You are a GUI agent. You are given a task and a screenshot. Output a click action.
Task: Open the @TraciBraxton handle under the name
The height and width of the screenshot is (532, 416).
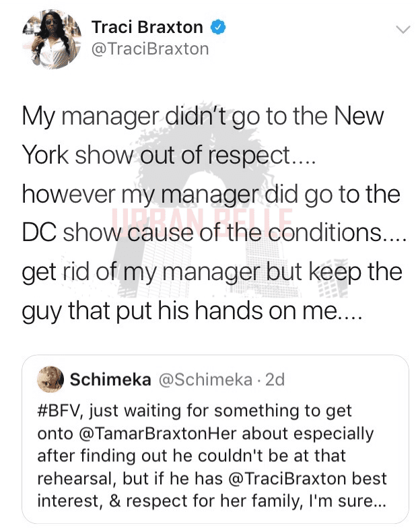[150, 49]
